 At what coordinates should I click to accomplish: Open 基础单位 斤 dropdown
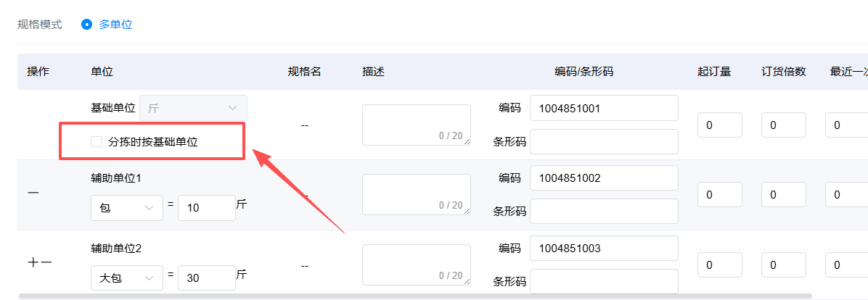click(193, 108)
